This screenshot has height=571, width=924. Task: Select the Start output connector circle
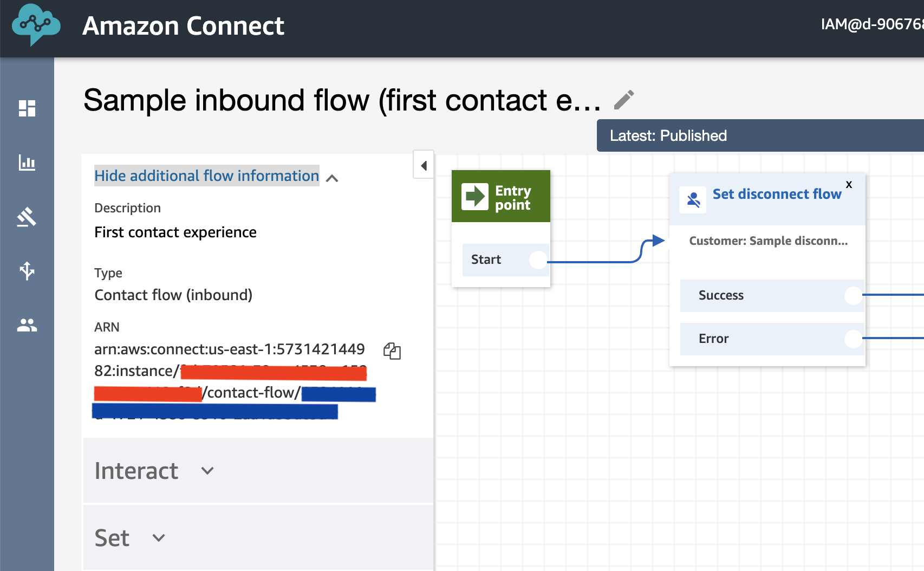point(538,260)
